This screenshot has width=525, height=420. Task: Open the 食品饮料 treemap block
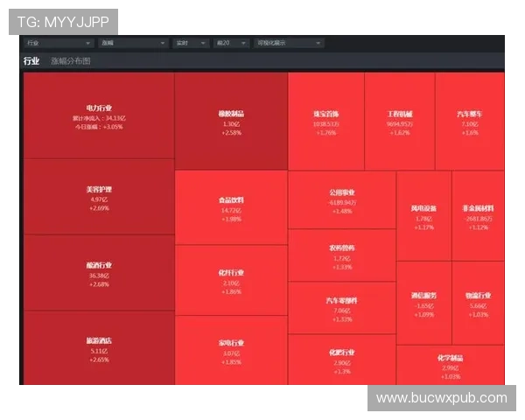[231, 207]
